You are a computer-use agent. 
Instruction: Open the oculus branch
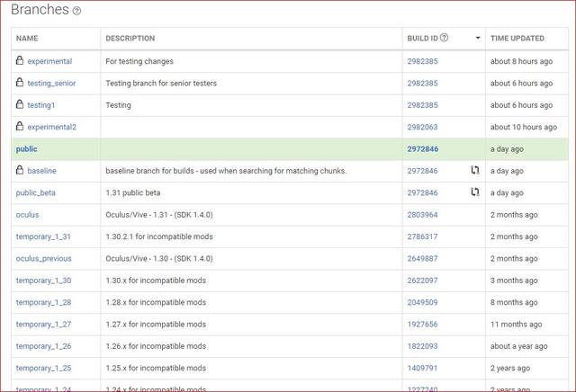(28, 215)
